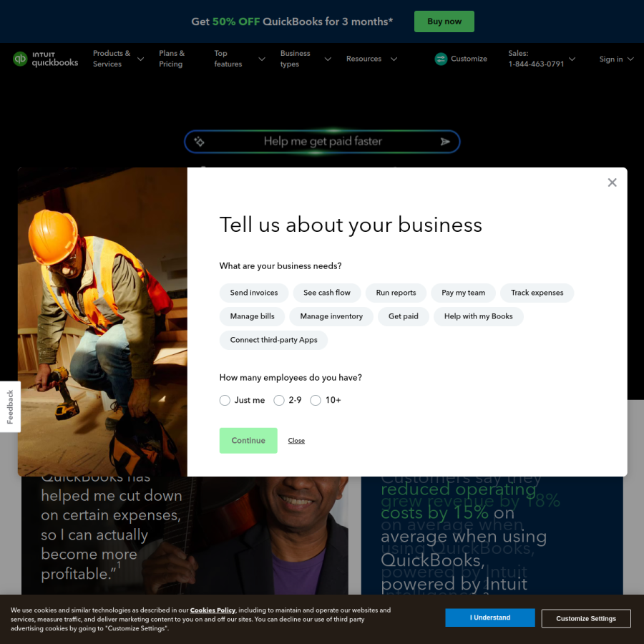Click the Close link in dialog

click(296, 441)
